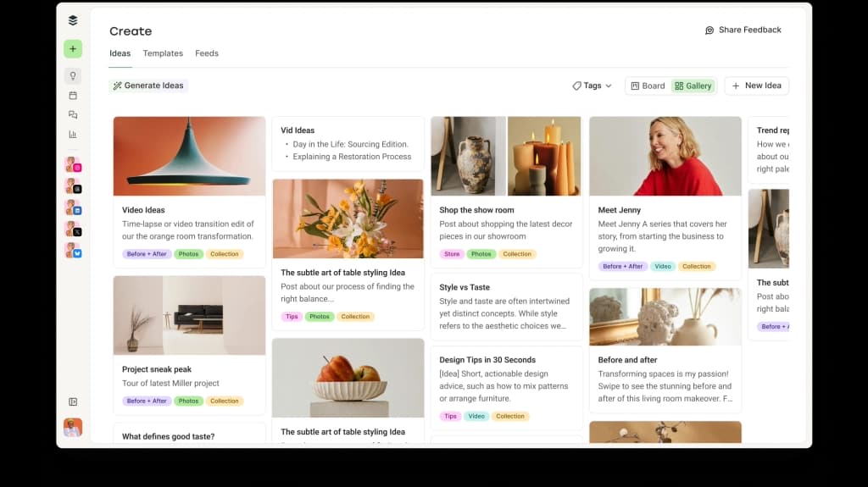Open the comments sidebar icon
The image size is (868, 487).
click(73, 114)
